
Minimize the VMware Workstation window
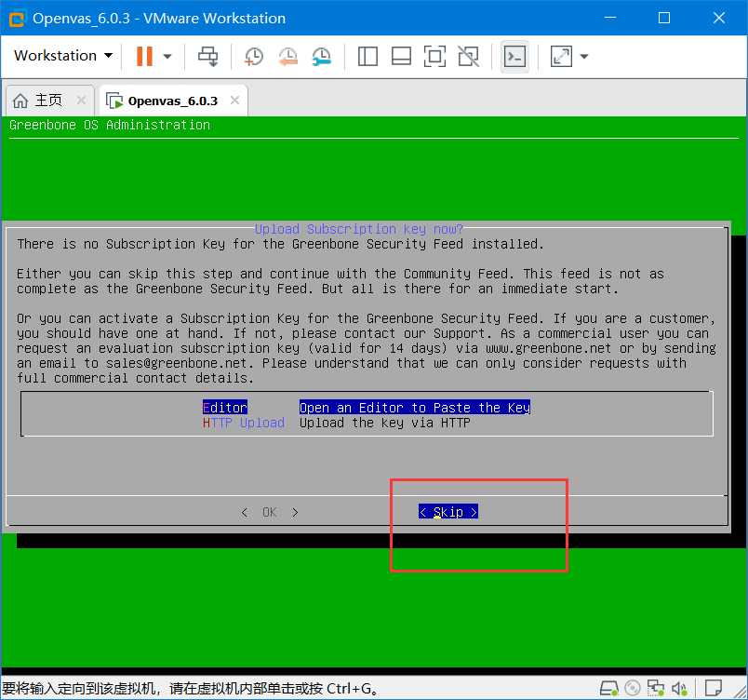pyautogui.click(x=610, y=18)
